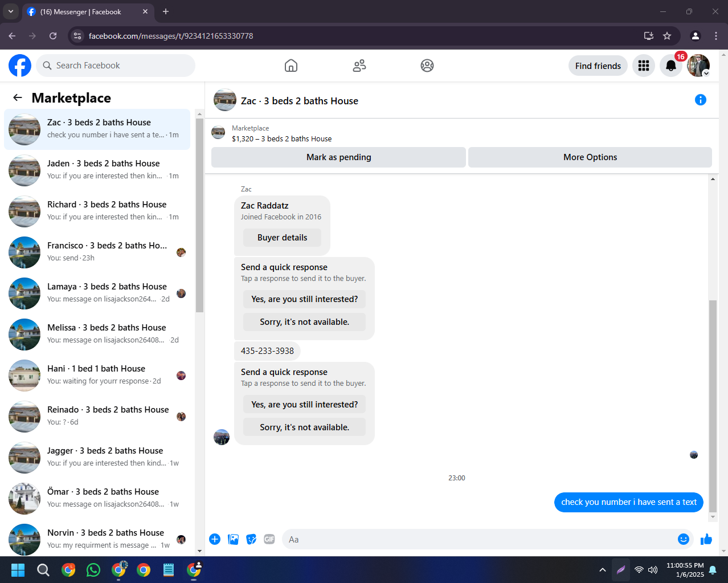Open the account profile picture menu
The image size is (728, 583).
coord(698,66)
